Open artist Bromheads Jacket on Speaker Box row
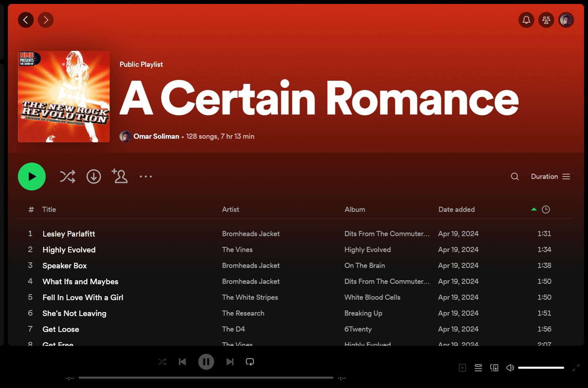588x388 pixels. click(251, 266)
